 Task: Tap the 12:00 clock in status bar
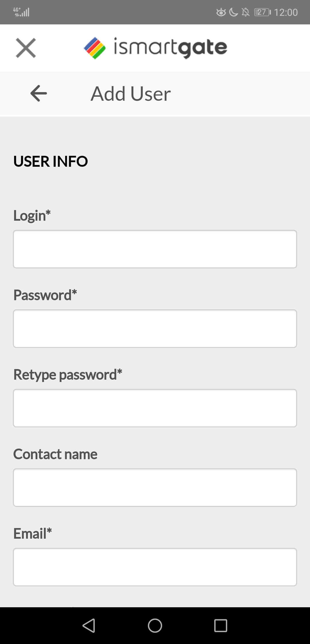[286, 12]
